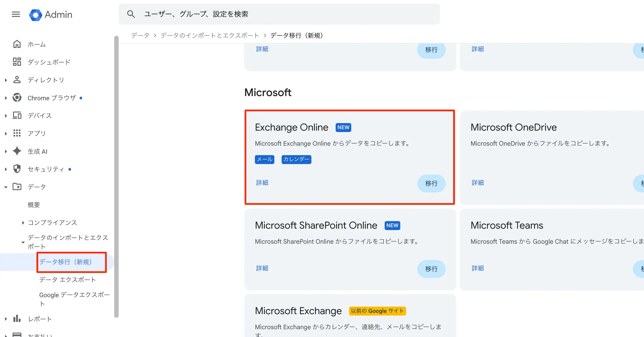Image resolution: width=644 pixels, height=337 pixels.
Task: Expand the アプリ section arrow
Action: pos(6,134)
